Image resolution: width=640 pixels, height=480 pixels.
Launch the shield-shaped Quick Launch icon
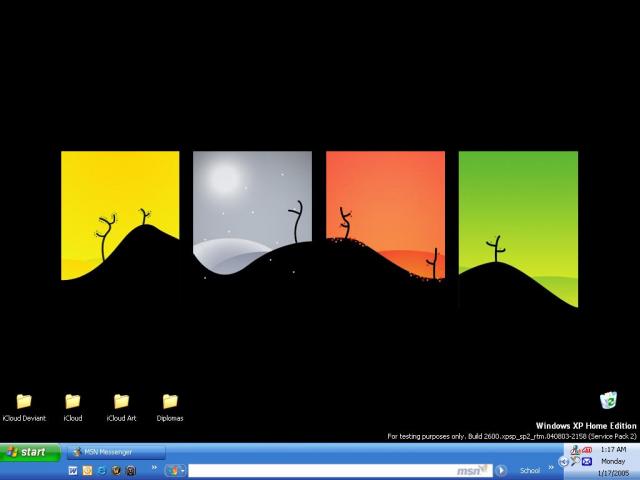coord(116,471)
